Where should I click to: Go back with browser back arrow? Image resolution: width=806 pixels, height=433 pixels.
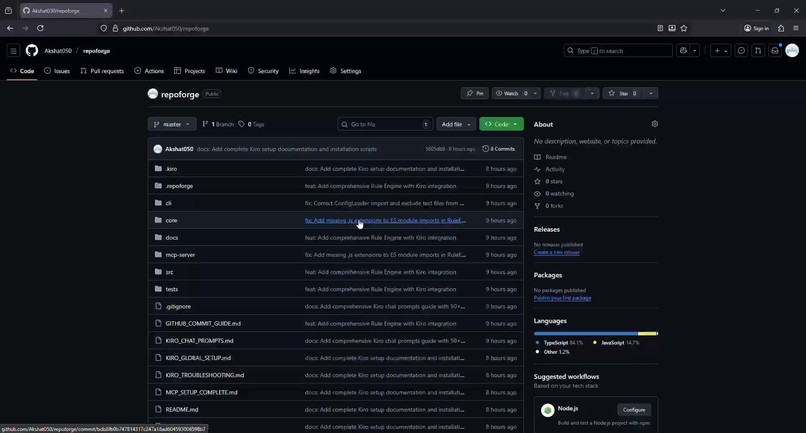point(10,28)
